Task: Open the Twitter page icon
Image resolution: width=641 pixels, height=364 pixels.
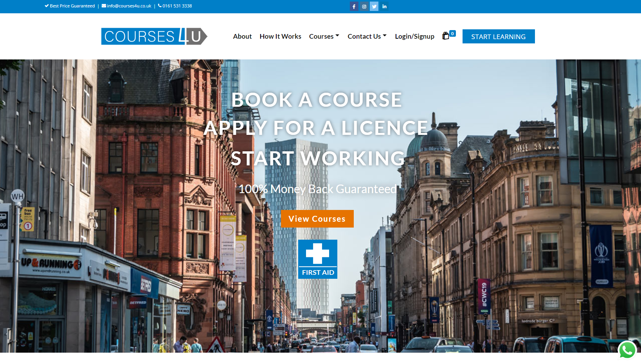Action: point(374,6)
